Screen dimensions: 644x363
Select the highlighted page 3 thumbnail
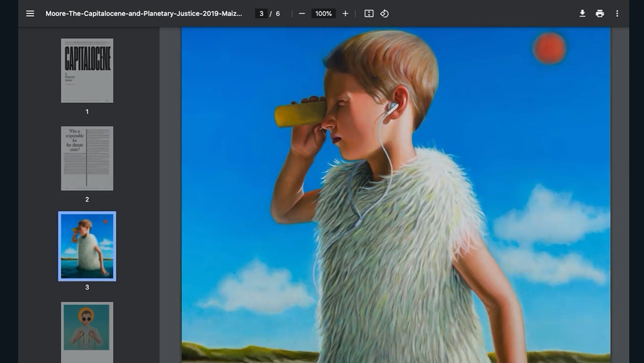[87, 246]
